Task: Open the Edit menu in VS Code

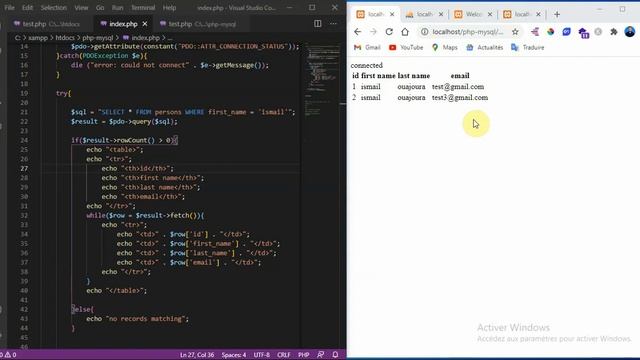Action: click(27, 8)
